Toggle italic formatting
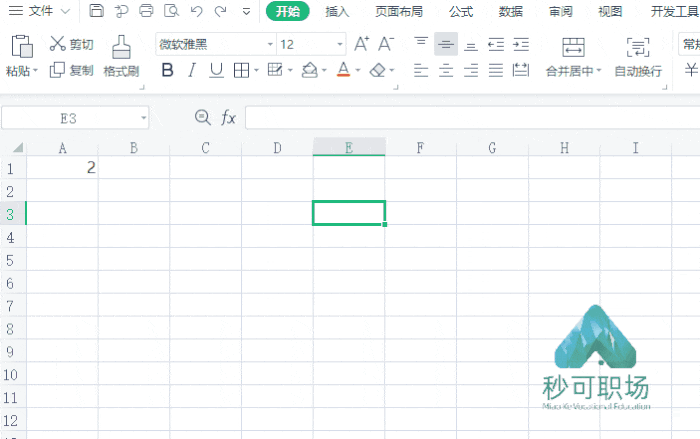The height and width of the screenshot is (439, 700). pos(192,70)
